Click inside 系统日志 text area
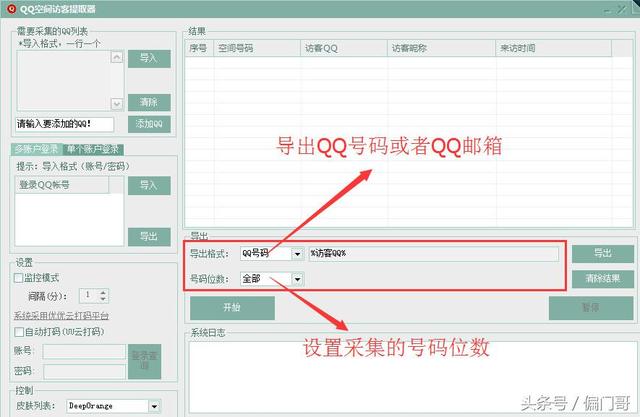This screenshot has height=417, width=640. pos(411,376)
